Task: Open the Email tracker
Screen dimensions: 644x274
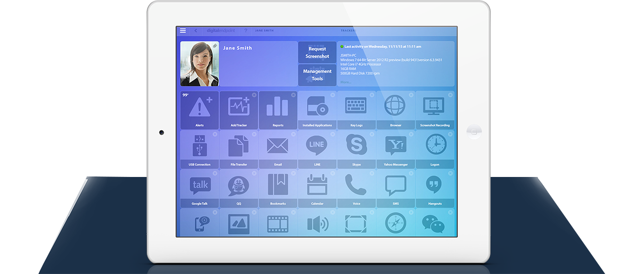Action: (x=278, y=149)
